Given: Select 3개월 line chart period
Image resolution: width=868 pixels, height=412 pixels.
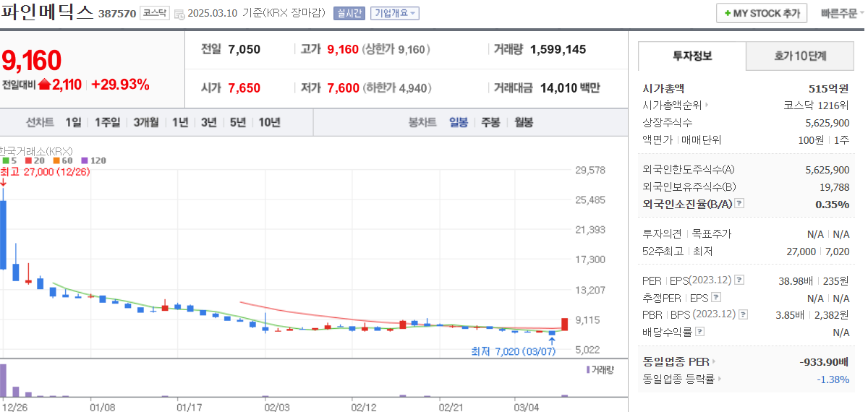Looking at the screenshot, I should pyautogui.click(x=146, y=122).
